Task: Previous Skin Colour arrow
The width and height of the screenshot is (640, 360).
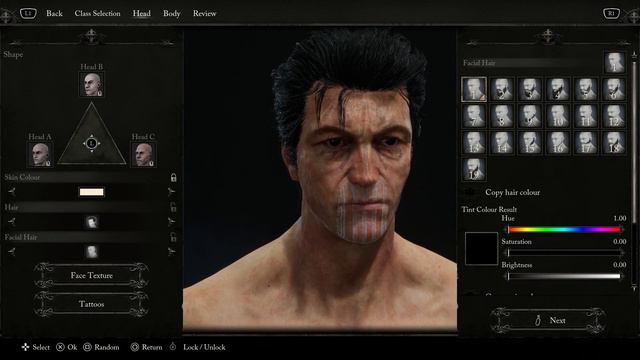Action: point(12,191)
